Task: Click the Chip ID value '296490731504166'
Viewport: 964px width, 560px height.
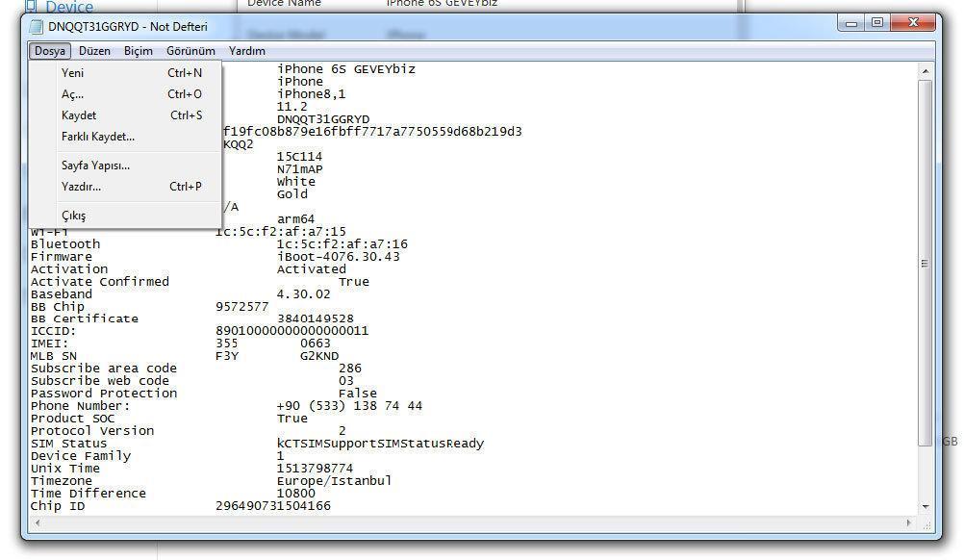Action: 273,506
